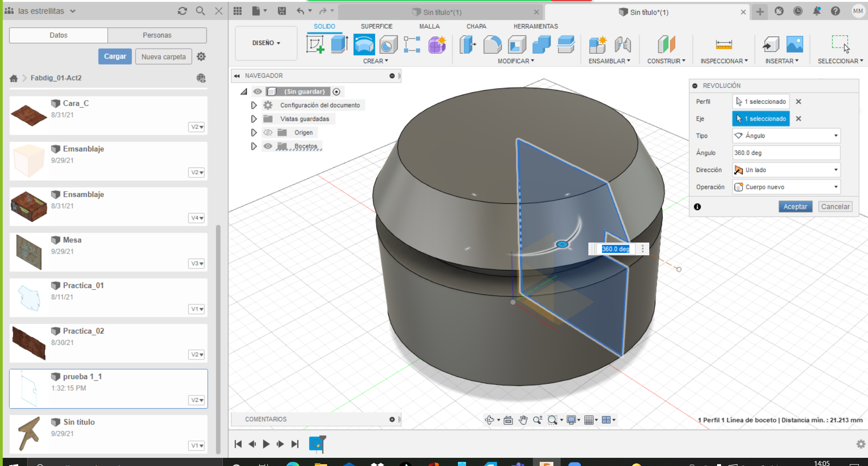The width and height of the screenshot is (868, 466).
Task: Select the Revolve tool in toolbar
Action: click(364, 45)
